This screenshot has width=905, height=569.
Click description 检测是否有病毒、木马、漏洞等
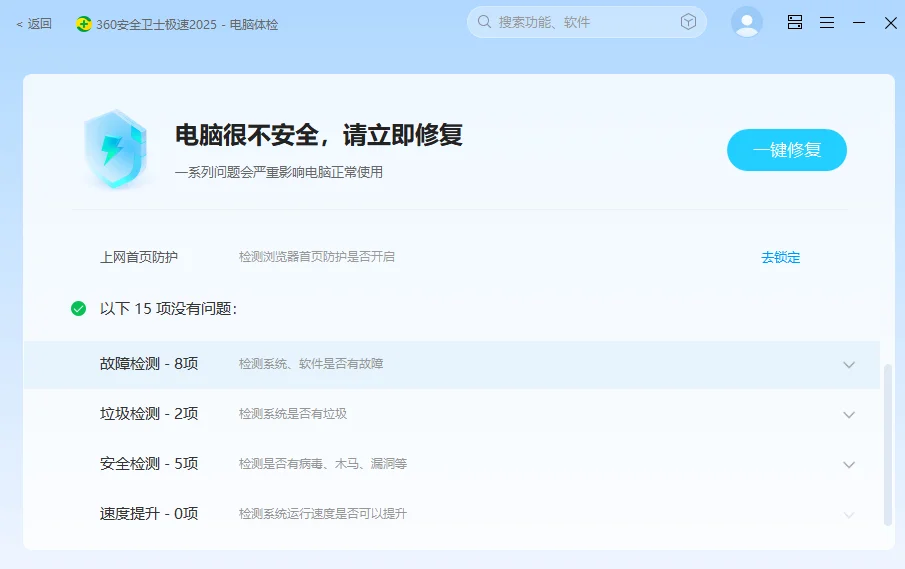pyautogui.click(x=323, y=463)
